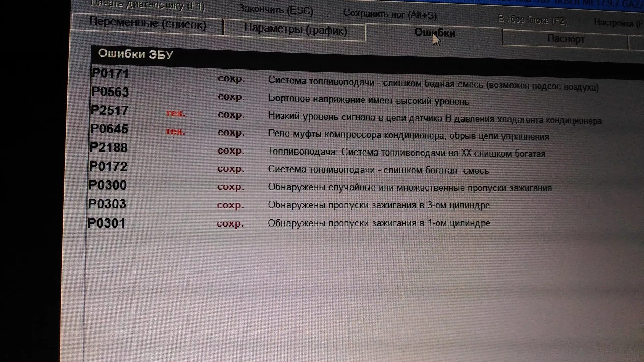Select error code P0563
644x362 pixels.
110,92
